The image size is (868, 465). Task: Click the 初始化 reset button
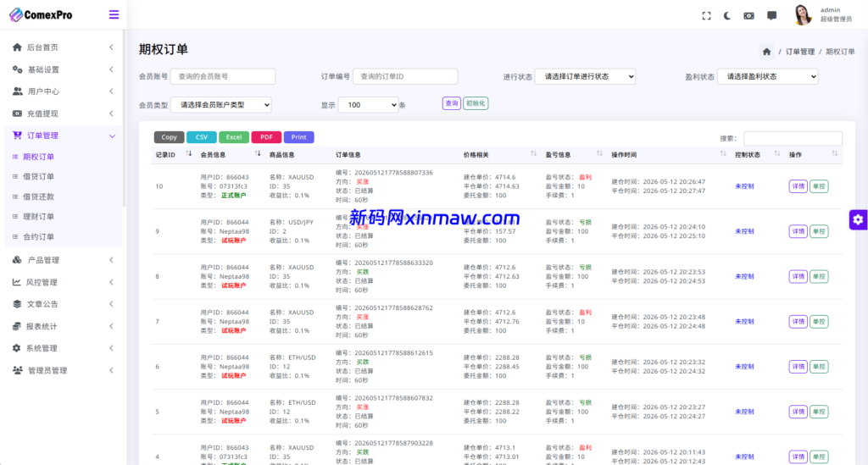(476, 103)
